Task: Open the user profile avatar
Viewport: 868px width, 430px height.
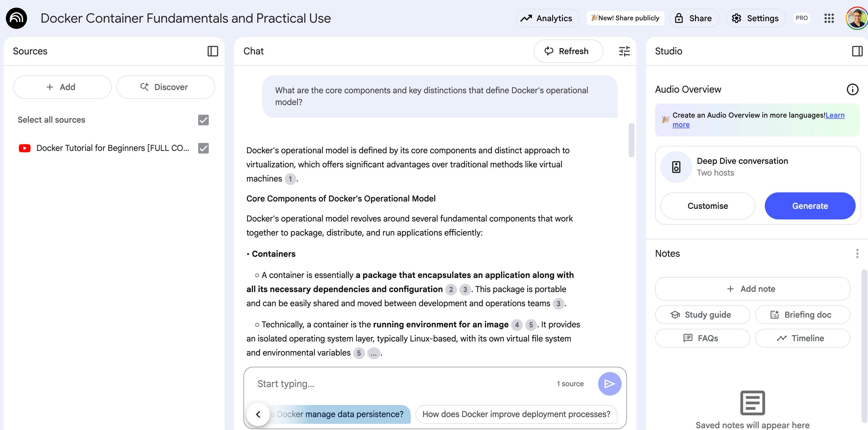Action: (857, 18)
